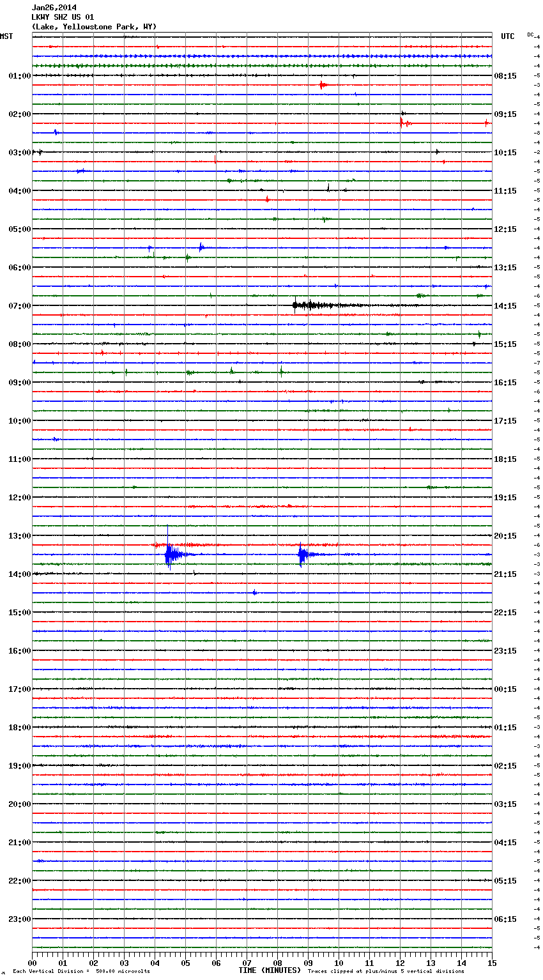Click the 03:00 MST time label
The height and width of the screenshot is (980, 543).
19,153
